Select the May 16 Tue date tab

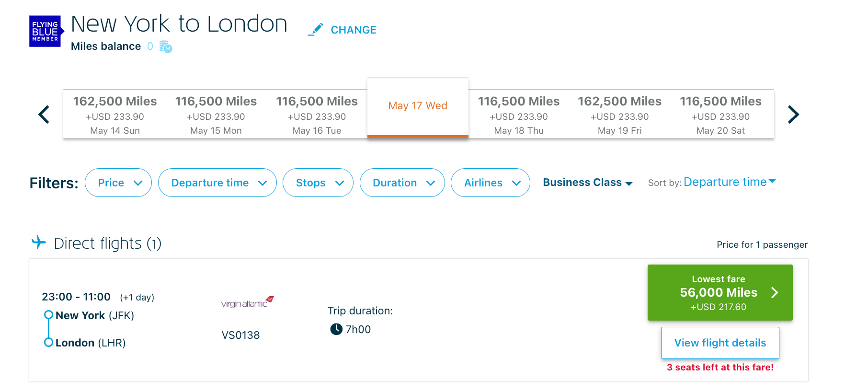(x=317, y=115)
